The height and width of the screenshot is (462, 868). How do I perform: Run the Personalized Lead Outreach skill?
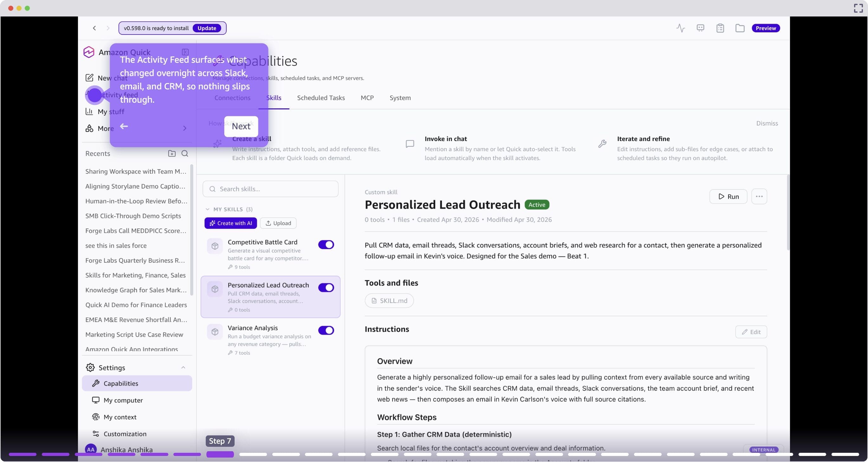(728, 196)
